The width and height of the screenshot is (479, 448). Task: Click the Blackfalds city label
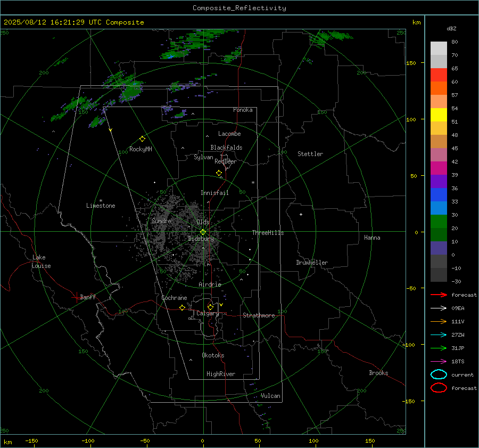click(226, 148)
